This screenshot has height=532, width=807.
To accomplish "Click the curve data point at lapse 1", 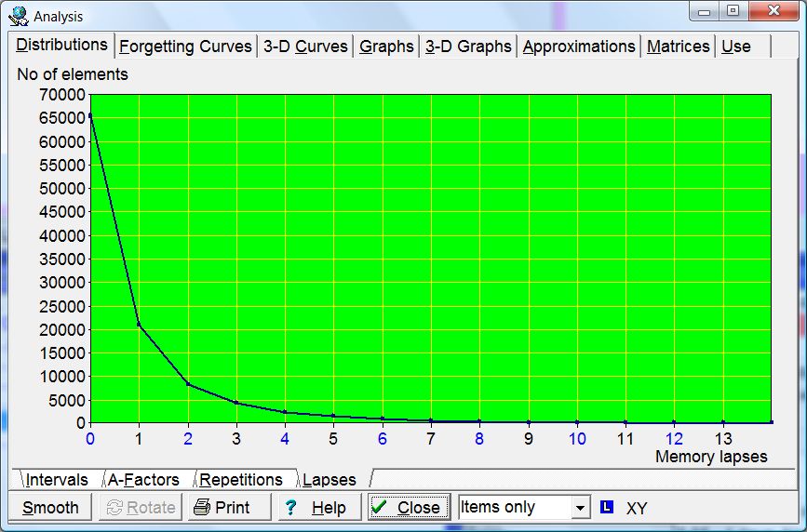I will click(x=139, y=325).
